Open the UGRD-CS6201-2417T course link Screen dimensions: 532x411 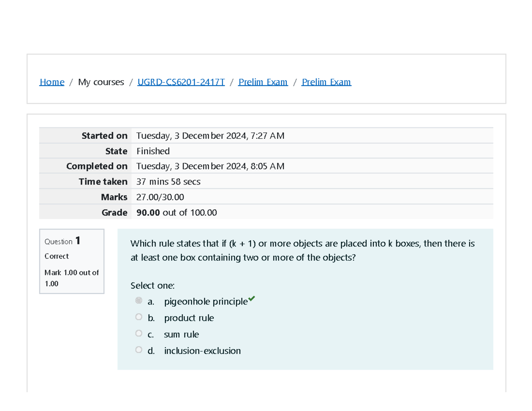(x=181, y=82)
